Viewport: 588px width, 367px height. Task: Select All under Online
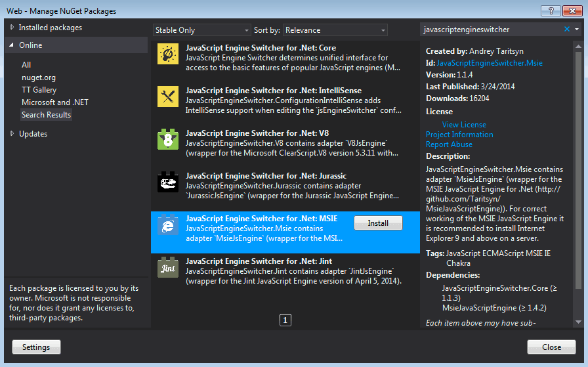coord(26,65)
